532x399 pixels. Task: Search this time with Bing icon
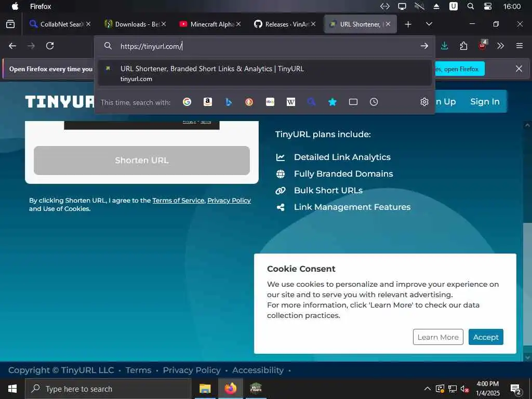coord(229,102)
